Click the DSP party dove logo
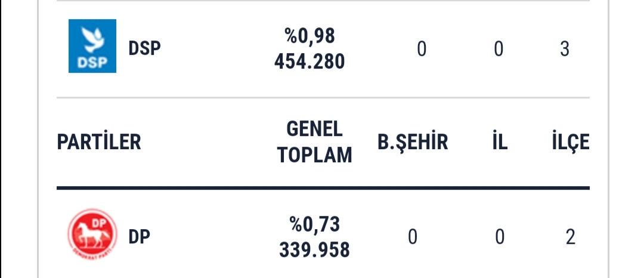The image size is (644, 278). 92,46
